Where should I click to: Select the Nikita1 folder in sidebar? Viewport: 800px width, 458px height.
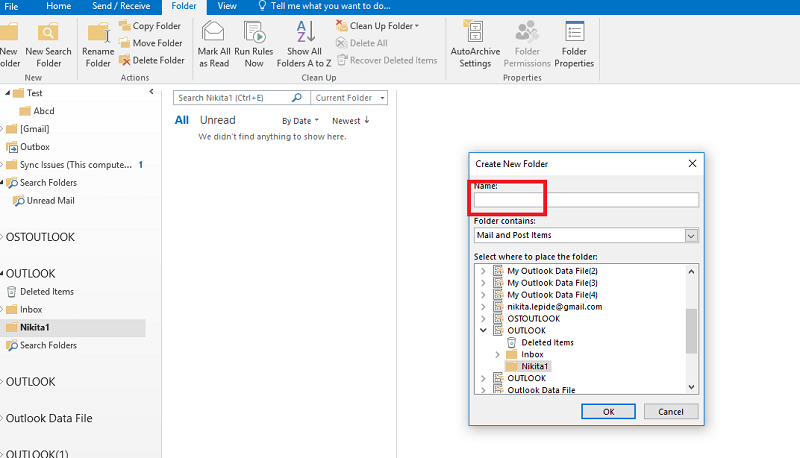click(x=74, y=327)
